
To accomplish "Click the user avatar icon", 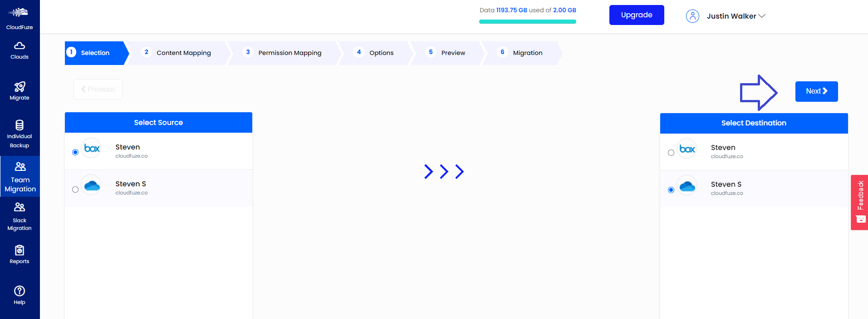I will pyautogui.click(x=692, y=16).
